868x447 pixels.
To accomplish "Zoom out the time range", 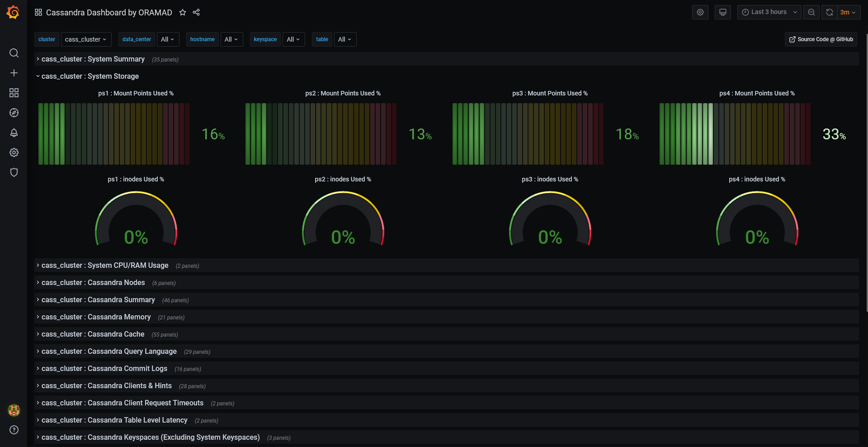I will [x=811, y=12].
